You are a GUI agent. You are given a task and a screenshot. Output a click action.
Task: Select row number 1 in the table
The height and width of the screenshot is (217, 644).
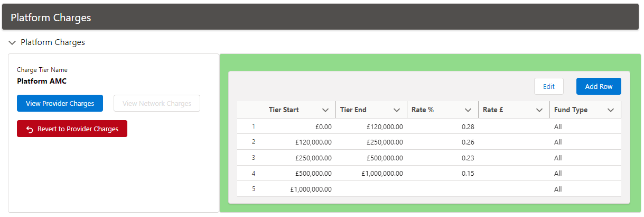point(254,126)
